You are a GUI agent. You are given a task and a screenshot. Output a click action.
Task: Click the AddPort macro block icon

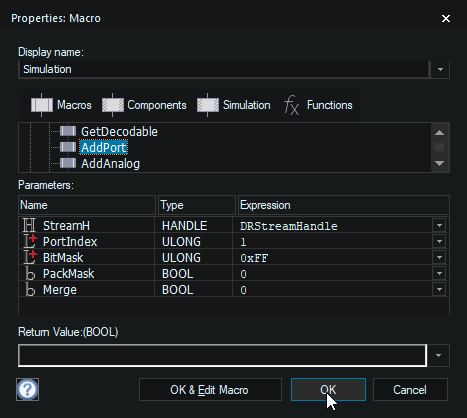[68, 147]
